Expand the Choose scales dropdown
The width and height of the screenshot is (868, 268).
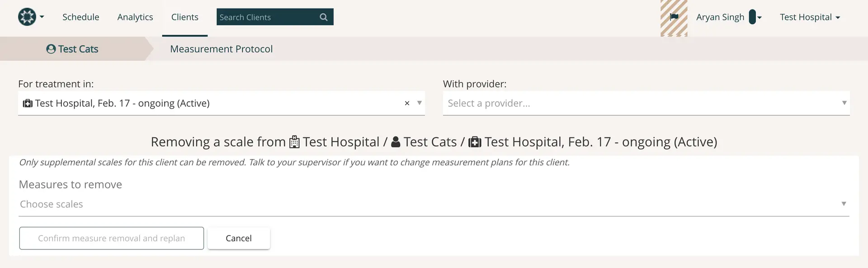tap(844, 204)
